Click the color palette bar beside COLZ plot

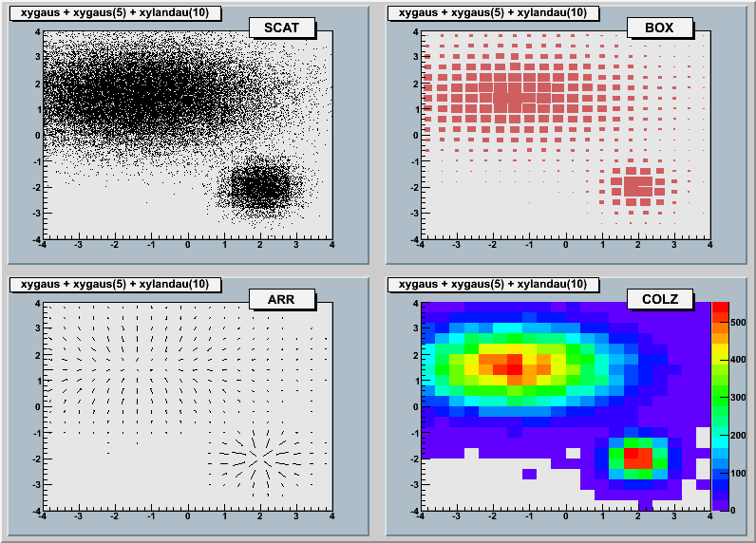[x=720, y=405]
